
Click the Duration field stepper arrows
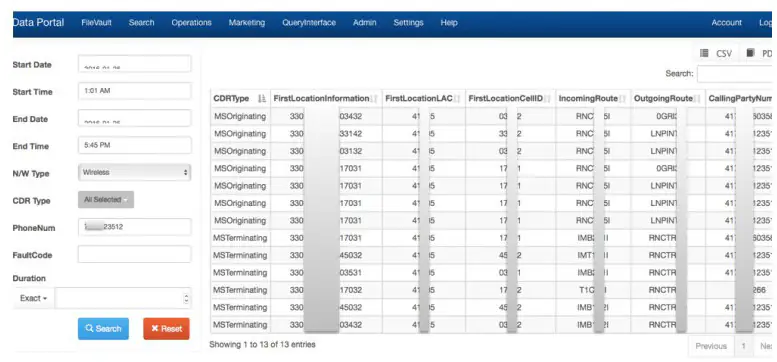tap(186, 299)
